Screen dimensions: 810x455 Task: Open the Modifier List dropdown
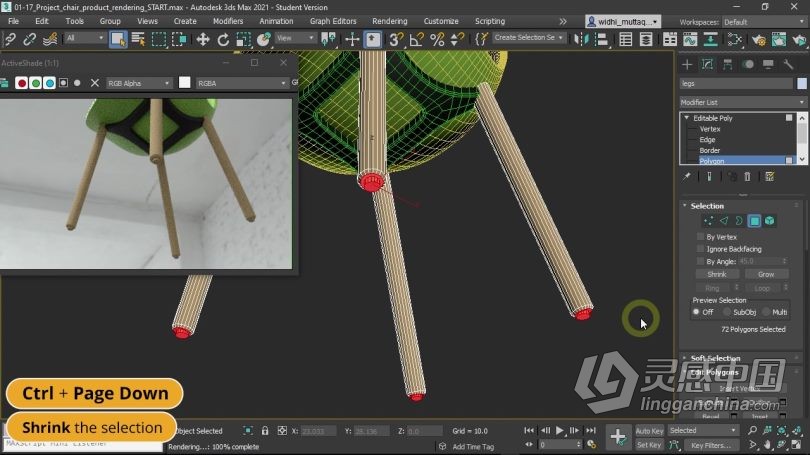coord(742,102)
